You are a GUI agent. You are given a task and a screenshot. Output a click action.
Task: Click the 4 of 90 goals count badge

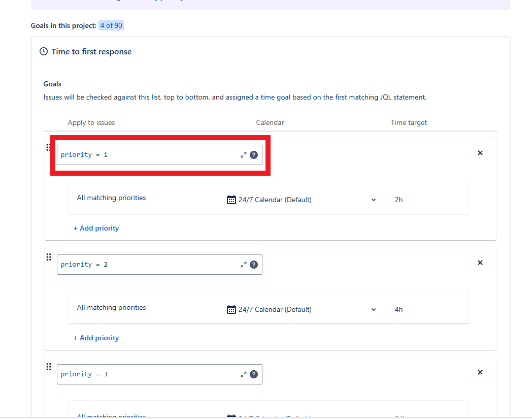tap(111, 25)
